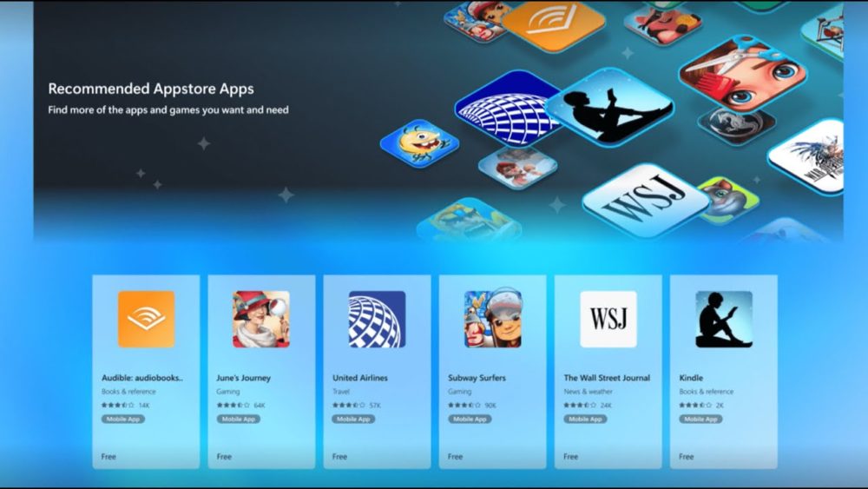The height and width of the screenshot is (489, 868).
Task: Click the Audible star rating 14K
Action: point(126,406)
